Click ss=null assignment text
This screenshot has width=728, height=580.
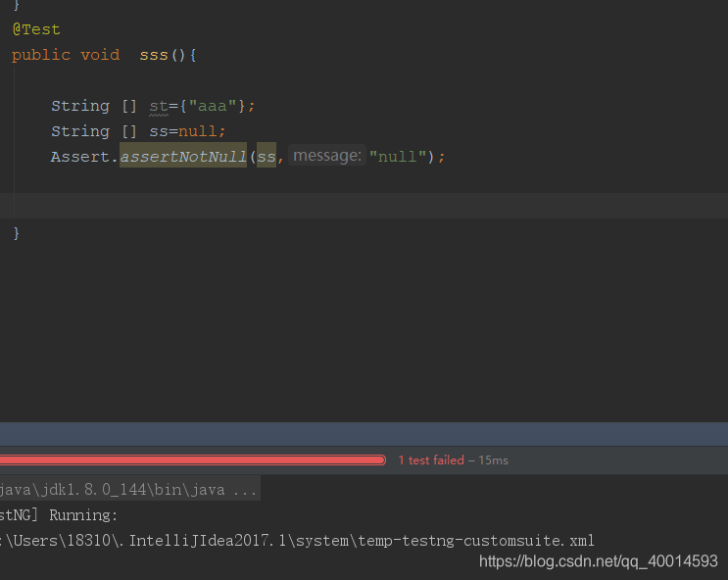(x=182, y=131)
